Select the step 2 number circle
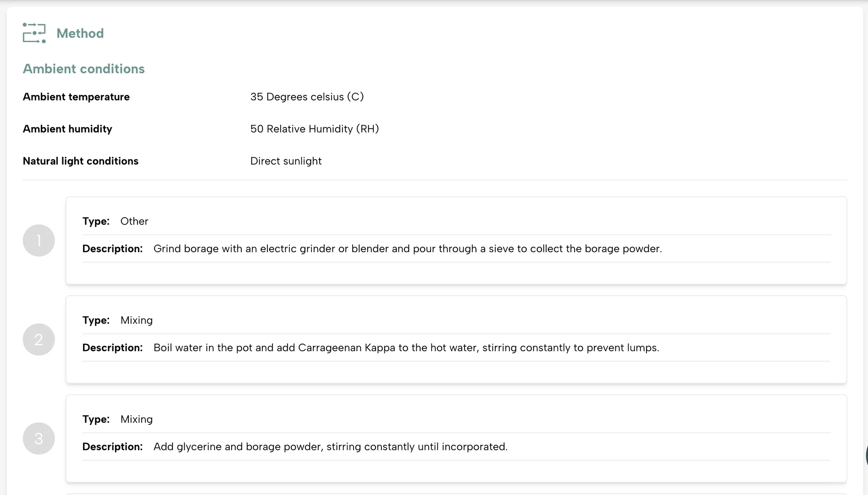Screen dimensions: 868x495 tap(39, 340)
